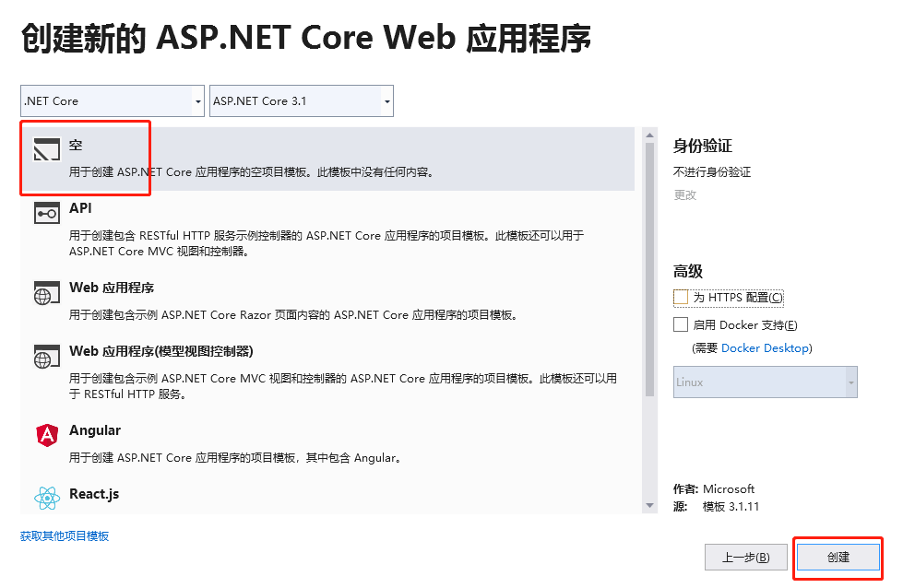
Task: Click the template list scroll-up arrow
Action: (649, 135)
